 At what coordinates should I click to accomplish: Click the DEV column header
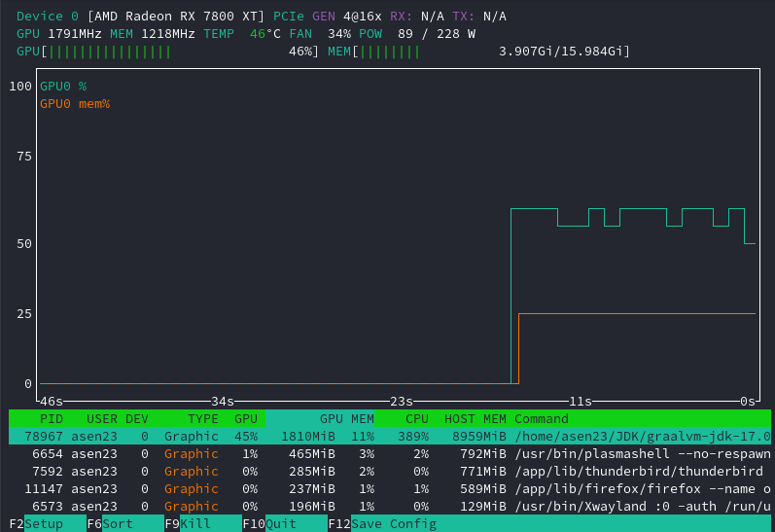(137, 419)
